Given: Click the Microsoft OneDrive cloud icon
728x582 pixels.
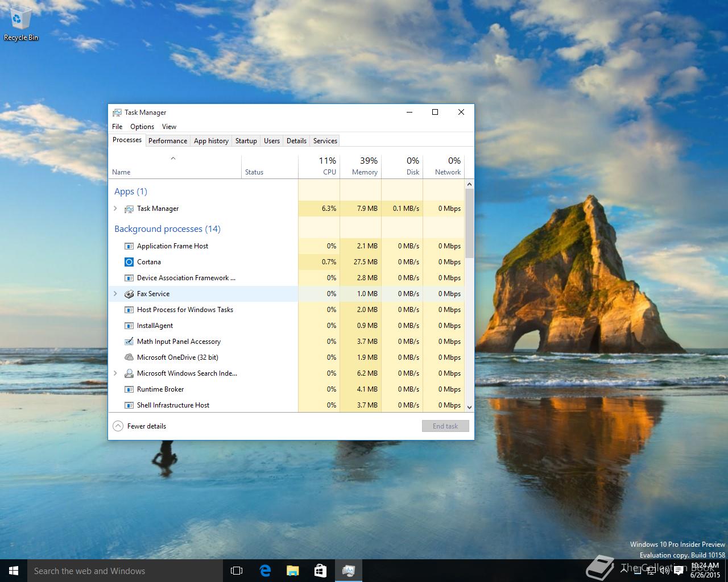Looking at the screenshot, I should (129, 357).
